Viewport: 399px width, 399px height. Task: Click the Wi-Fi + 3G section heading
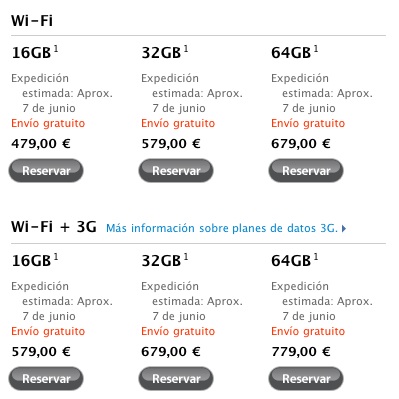coord(54,227)
